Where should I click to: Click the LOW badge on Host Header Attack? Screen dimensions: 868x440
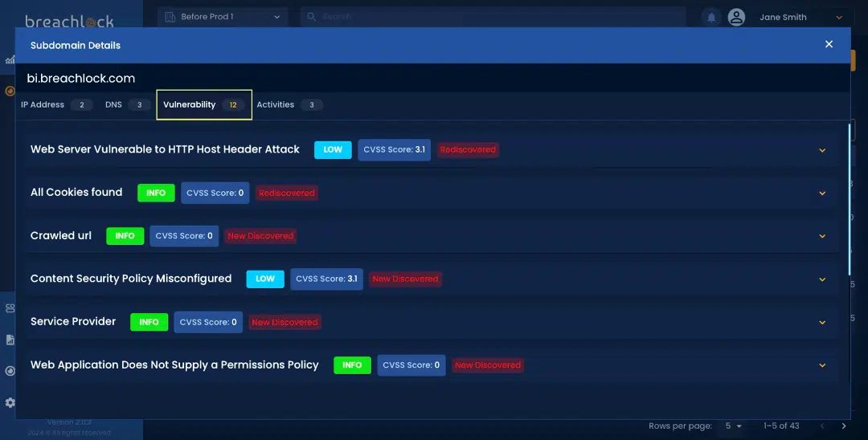(333, 150)
